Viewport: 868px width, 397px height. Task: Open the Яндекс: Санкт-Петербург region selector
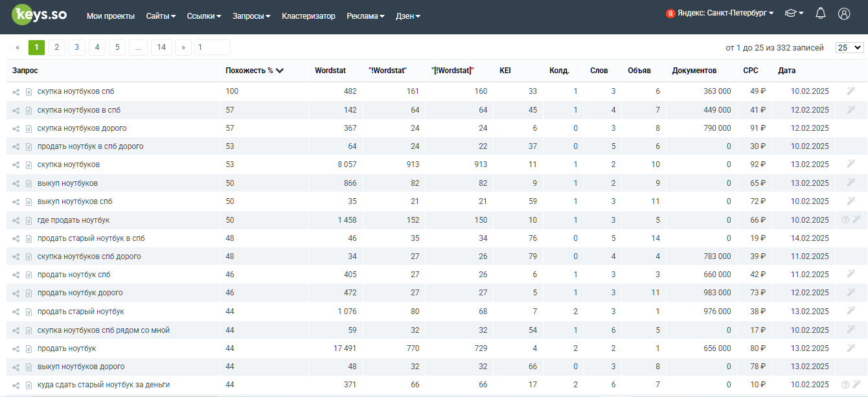720,14
